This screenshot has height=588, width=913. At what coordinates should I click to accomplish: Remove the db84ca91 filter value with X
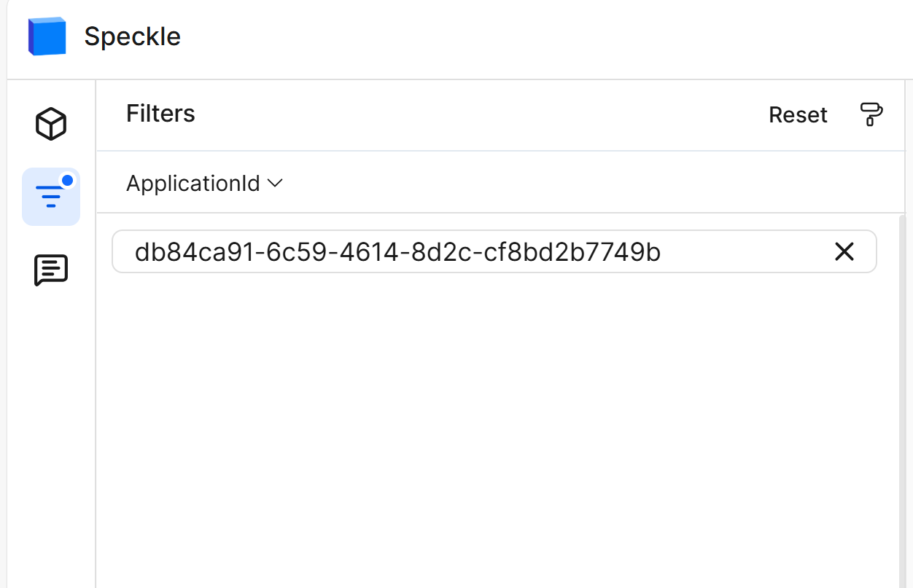844,252
